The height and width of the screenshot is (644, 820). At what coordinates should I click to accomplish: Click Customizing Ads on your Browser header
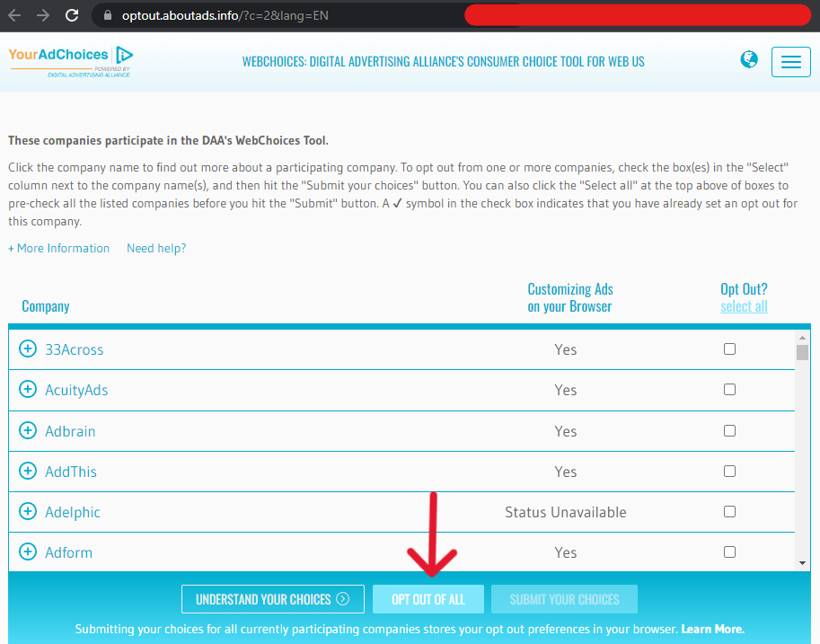tap(570, 297)
